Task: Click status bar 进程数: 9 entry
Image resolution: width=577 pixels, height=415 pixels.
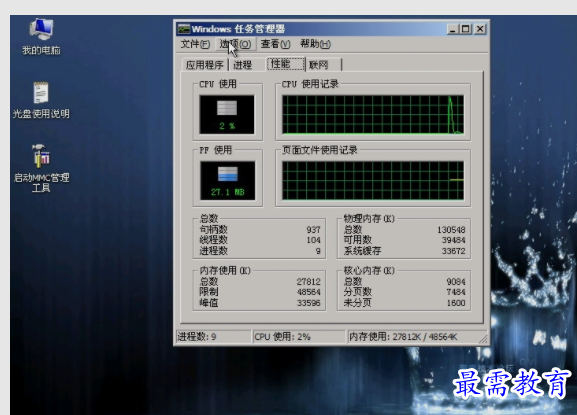Action: [213, 337]
